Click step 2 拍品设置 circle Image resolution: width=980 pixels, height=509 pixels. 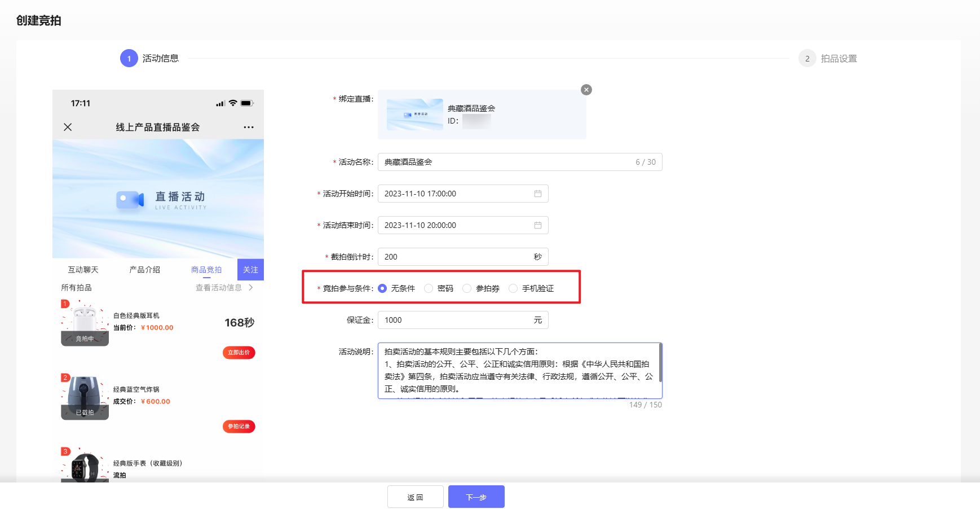807,58
